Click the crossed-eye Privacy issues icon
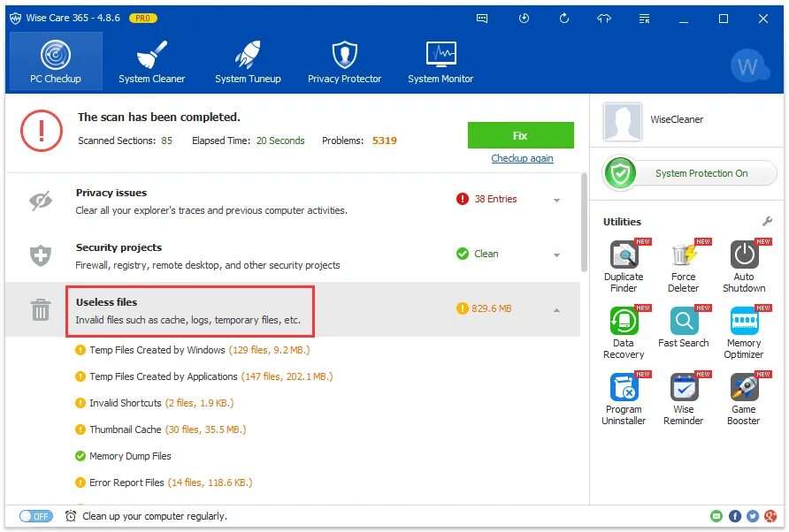789x532 pixels. (x=41, y=201)
